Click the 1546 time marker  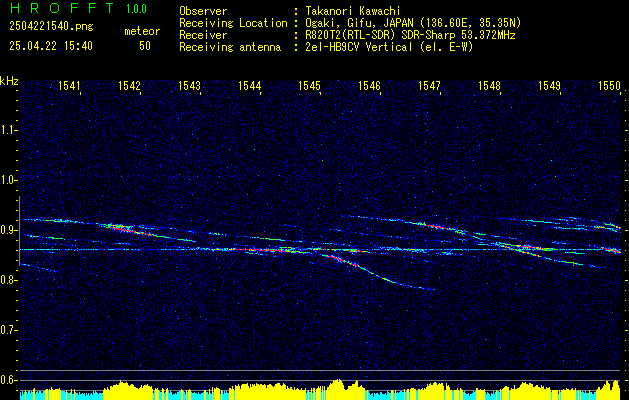(369, 85)
